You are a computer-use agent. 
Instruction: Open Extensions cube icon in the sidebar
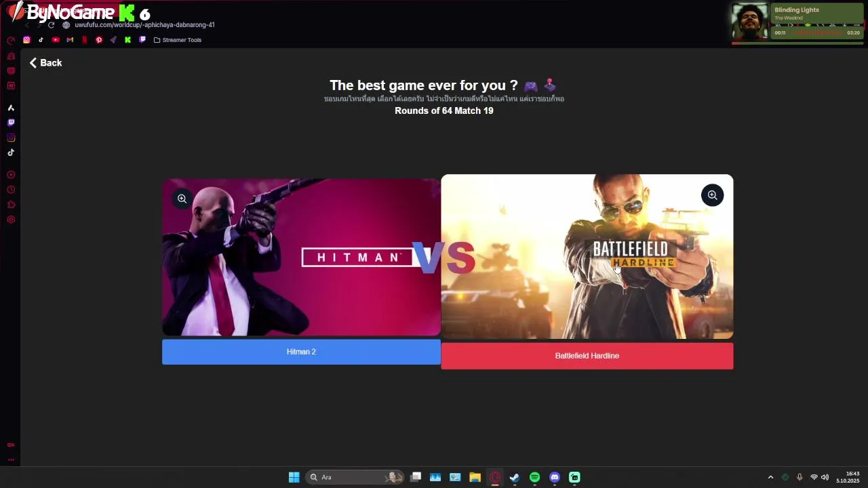tap(11, 205)
